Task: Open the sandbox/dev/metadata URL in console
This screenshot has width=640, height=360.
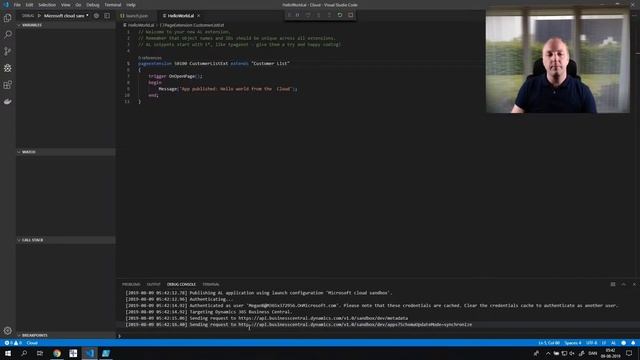Action: [x=323, y=318]
